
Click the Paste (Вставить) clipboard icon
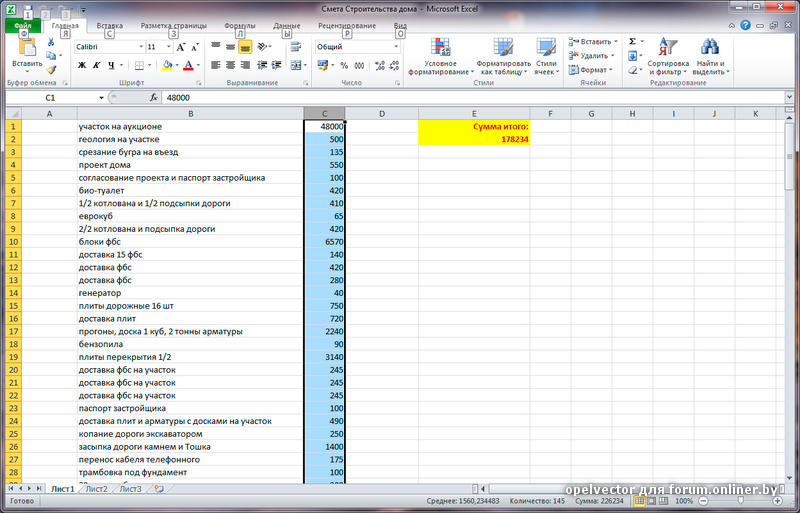[27, 48]
